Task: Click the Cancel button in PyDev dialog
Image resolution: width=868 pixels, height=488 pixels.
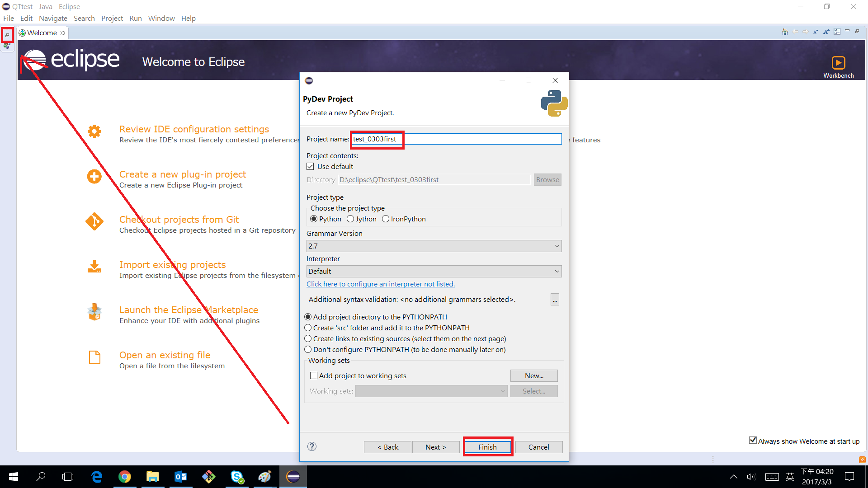Action: click(x=539, y=447)
